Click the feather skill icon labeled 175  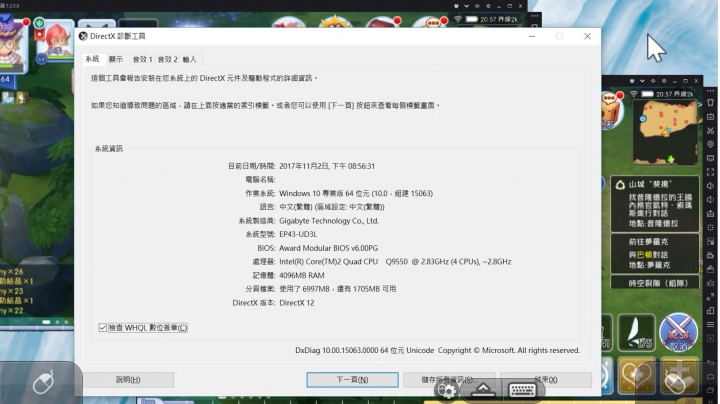click(636, 332)
